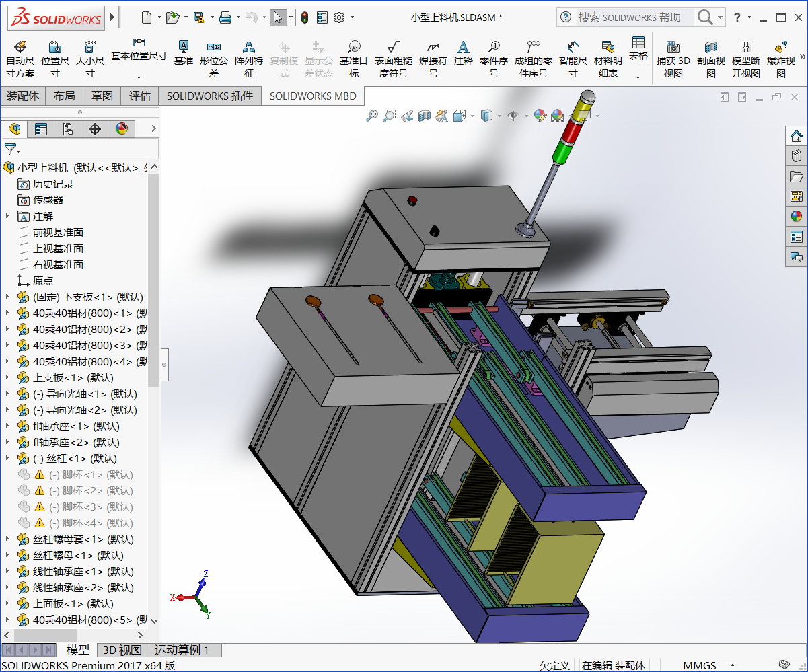
Task: Switch to the 运动算例 1 bottom tab
Action: click(x=182, y=650)
